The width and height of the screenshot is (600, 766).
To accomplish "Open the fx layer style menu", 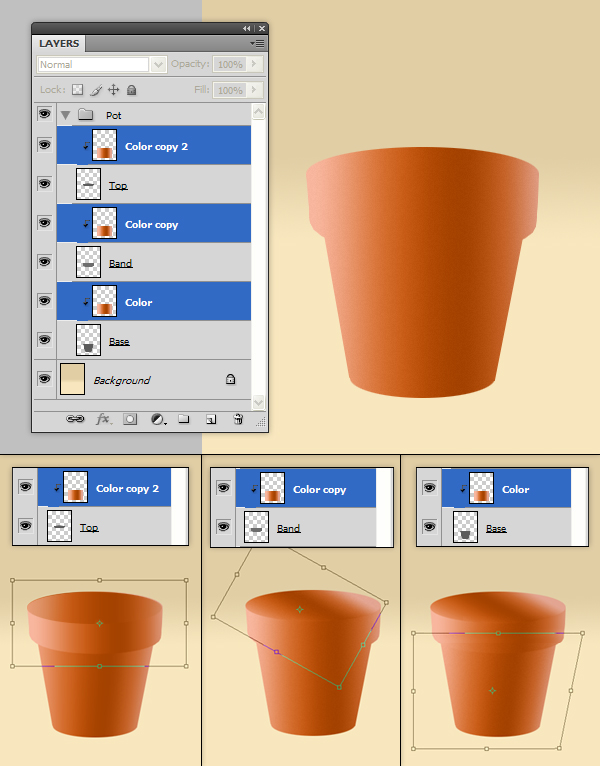I will (x=103, y=420).
